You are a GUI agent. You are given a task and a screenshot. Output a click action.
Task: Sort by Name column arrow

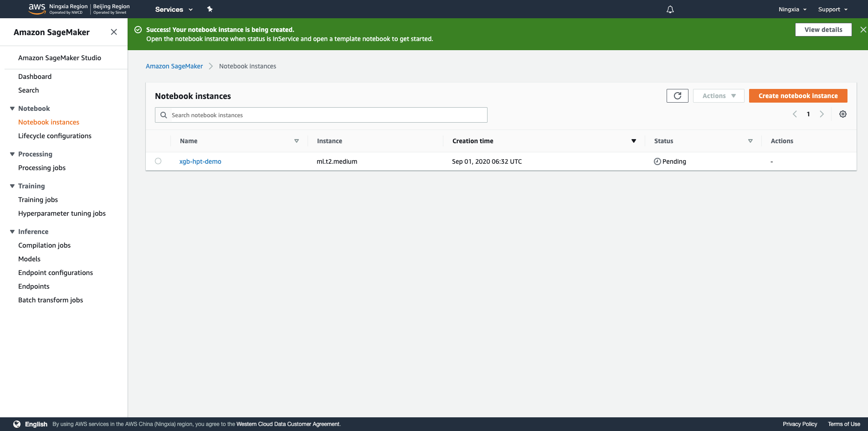(297, 141)
